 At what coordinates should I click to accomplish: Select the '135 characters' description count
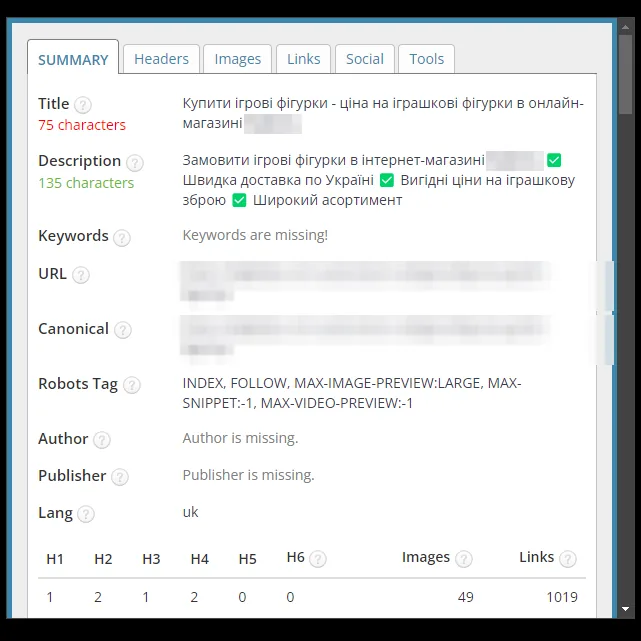86,183
